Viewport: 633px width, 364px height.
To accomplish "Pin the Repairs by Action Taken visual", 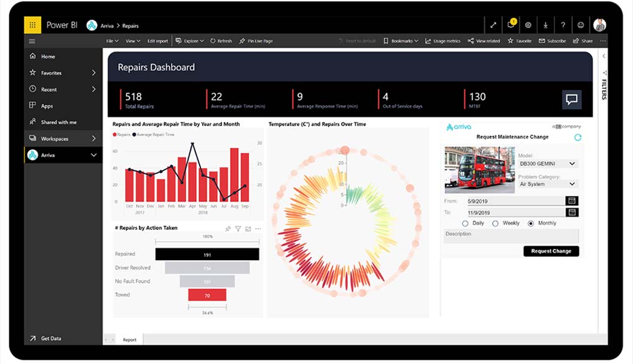I will [x=228, y=229].
